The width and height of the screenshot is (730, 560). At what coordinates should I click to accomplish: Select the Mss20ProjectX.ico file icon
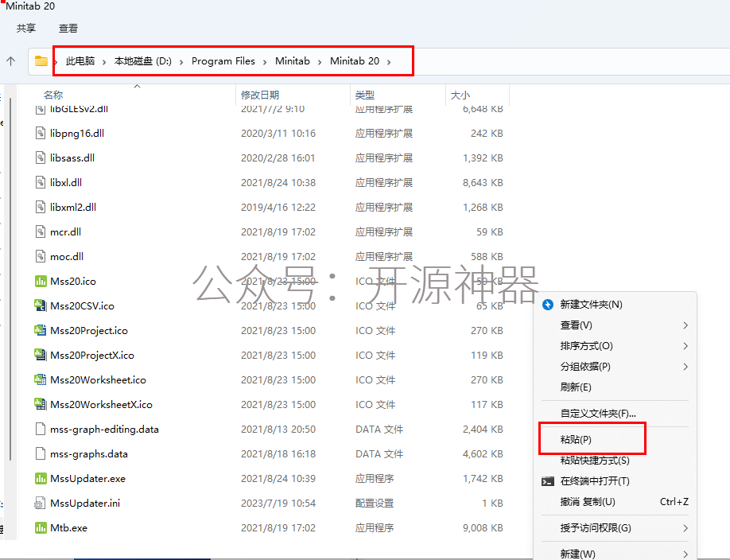coord(41,356)
